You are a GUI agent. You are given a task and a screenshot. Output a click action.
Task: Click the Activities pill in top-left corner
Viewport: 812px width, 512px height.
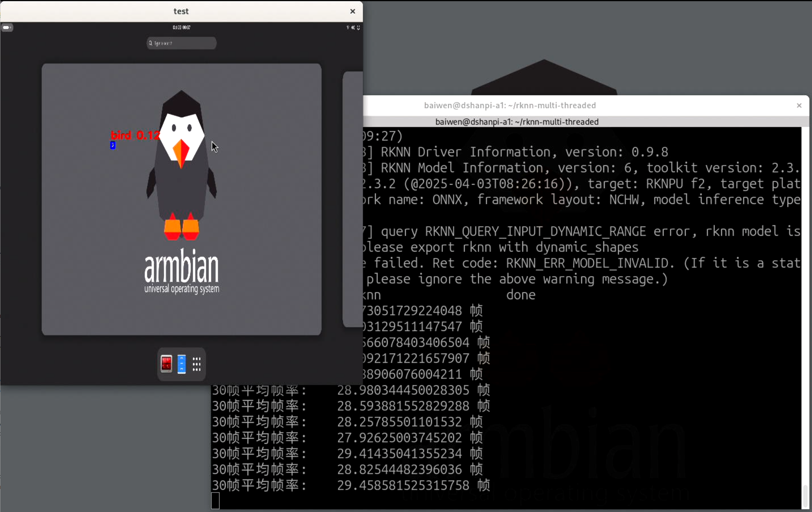[7, 27]
